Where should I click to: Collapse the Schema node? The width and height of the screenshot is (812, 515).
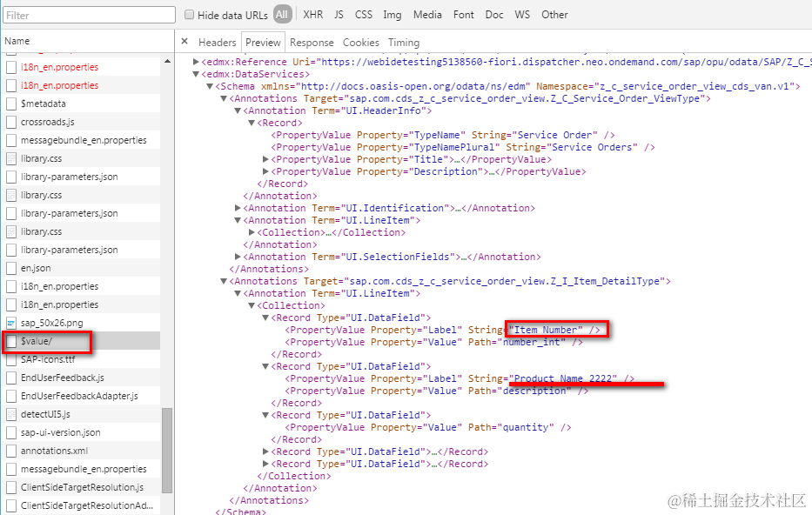tap(210, 86)
